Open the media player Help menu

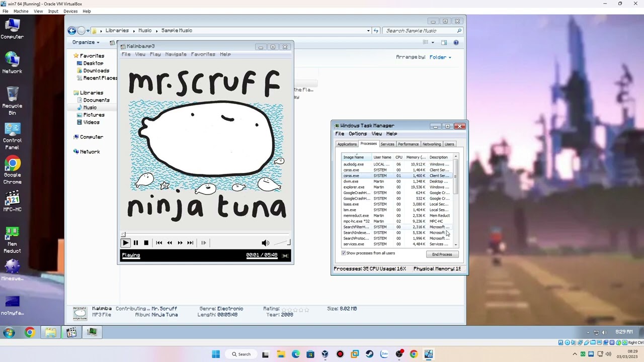click(x=225, y=54)
